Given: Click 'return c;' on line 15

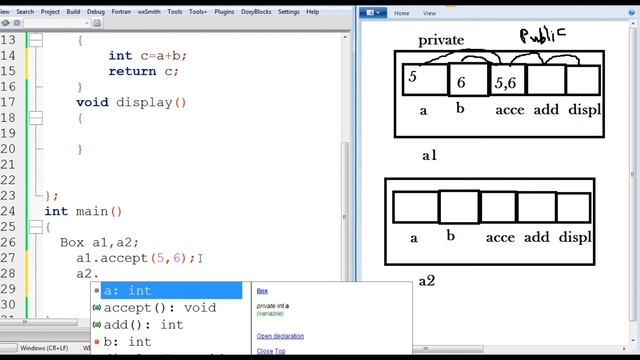Looking at the screenshot, I should pos(143,71).
